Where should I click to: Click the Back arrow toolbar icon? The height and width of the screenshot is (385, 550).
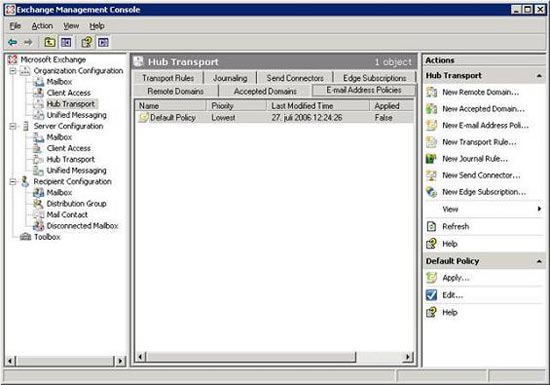pos(13,42)
